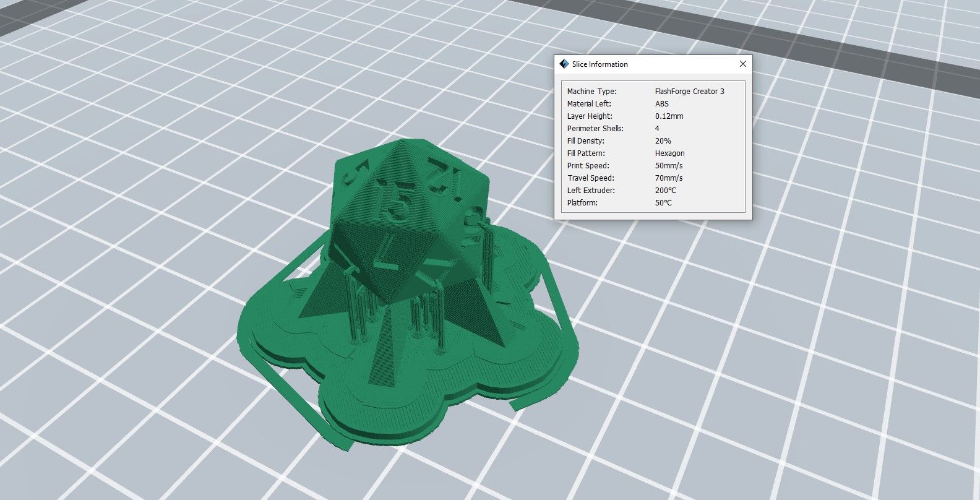Click the 70mm/s travel speed value
980x500 pixels.
[x=669, y=178]
